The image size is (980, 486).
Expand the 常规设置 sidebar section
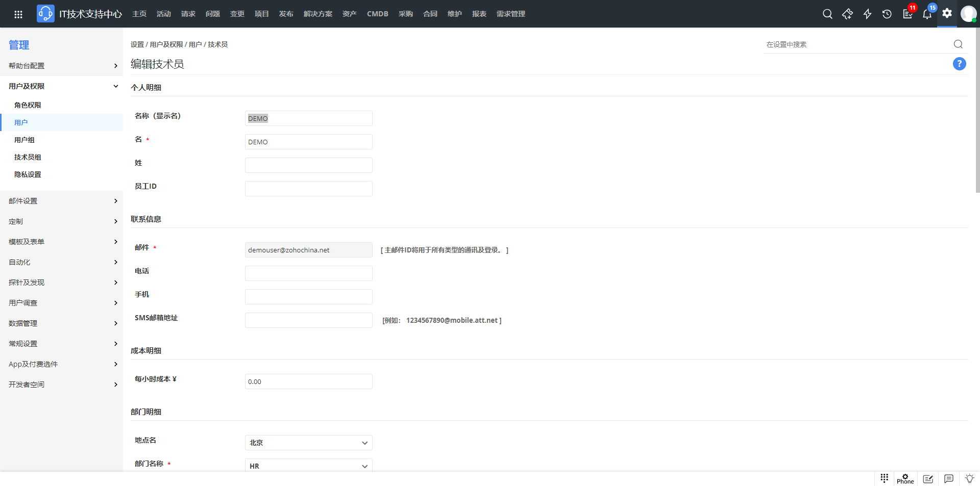pos(62,344)
